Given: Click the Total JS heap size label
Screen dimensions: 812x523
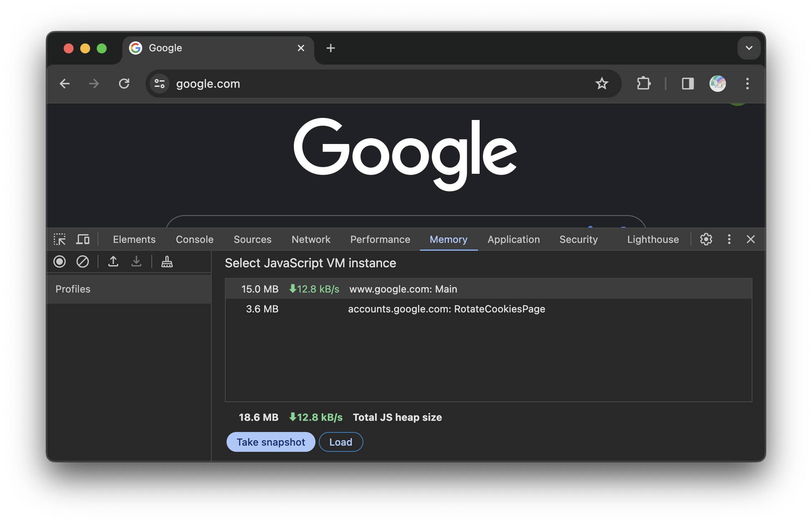Looking at the screenshot, I should (397, 417).
